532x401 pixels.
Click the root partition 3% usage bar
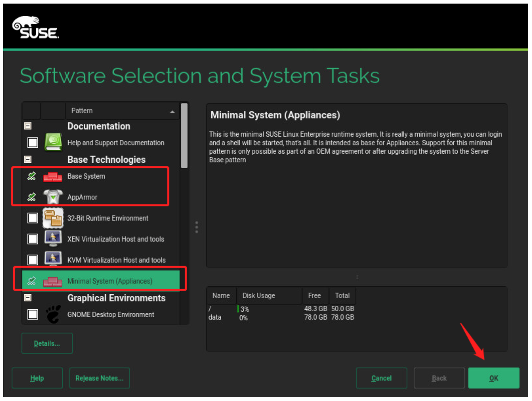click(238, 309)
